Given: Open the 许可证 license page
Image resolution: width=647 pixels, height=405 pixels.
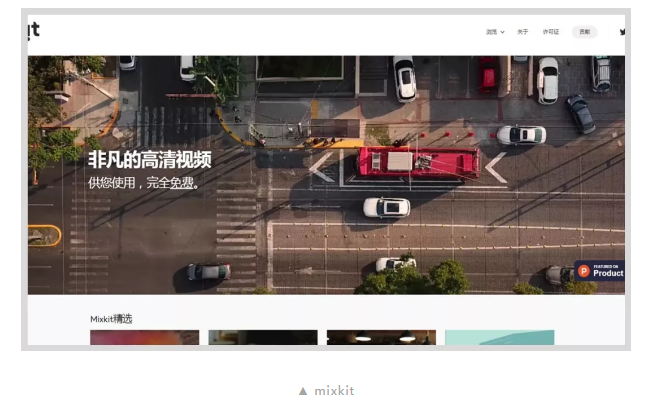Looking at the screenshot, I should [x=551, y=32].
